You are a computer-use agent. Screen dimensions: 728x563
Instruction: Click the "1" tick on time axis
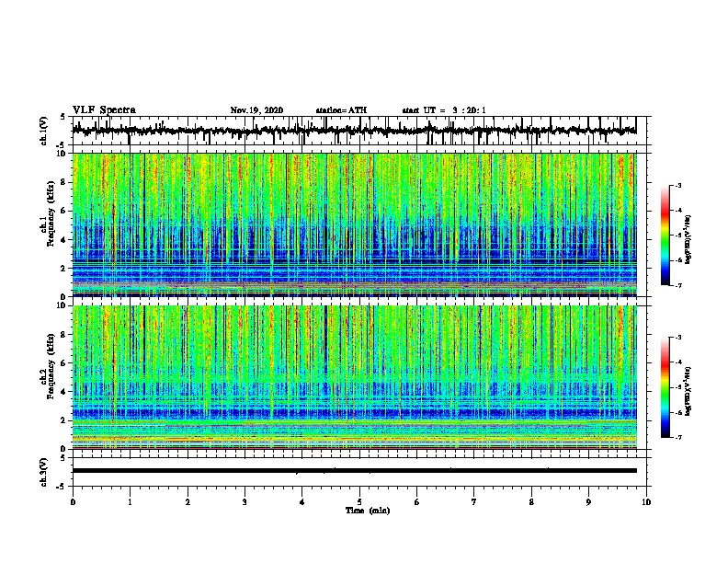130,502
